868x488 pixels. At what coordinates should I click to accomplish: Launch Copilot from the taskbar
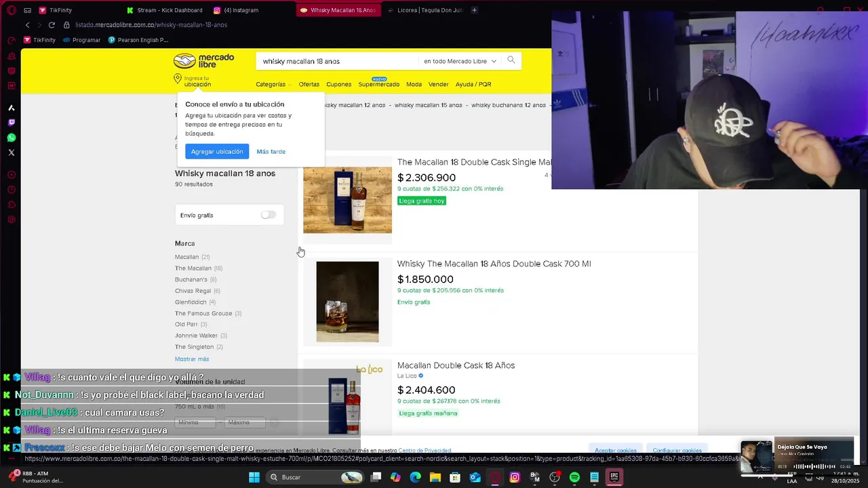click(395, 477)
